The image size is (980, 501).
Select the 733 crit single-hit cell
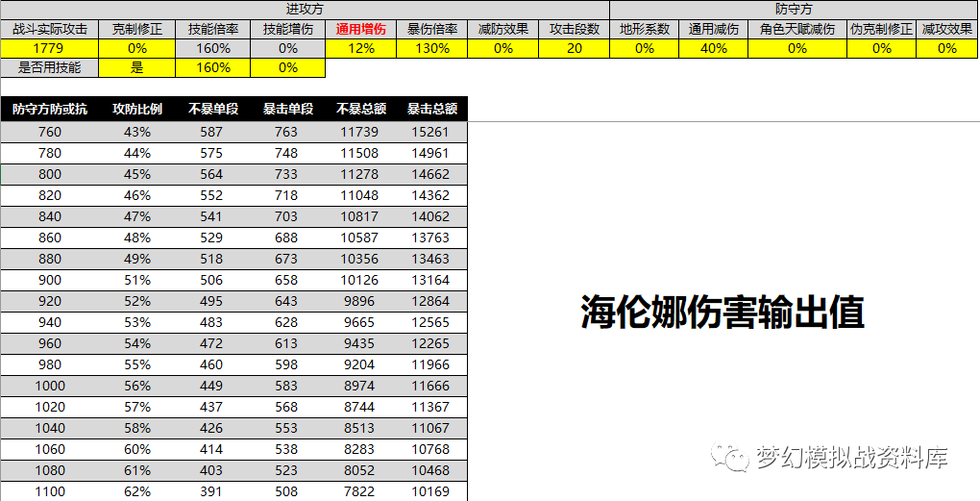pos(288,174)
